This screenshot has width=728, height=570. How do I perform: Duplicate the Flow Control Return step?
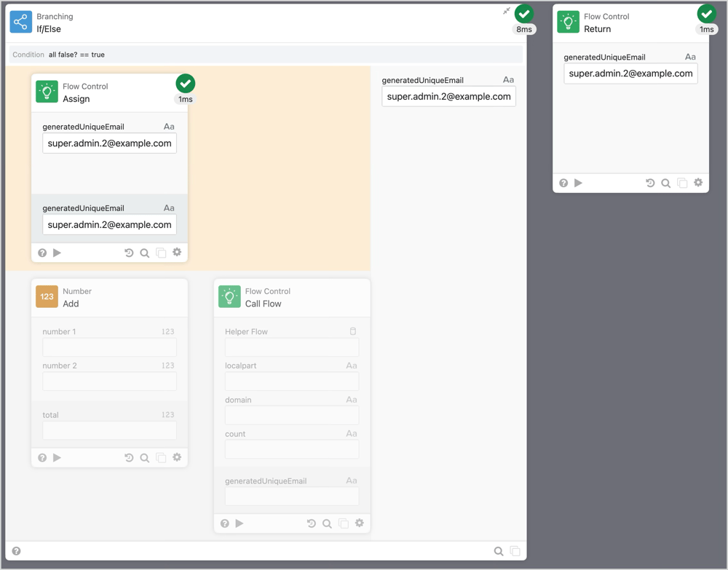pos(682,183)
